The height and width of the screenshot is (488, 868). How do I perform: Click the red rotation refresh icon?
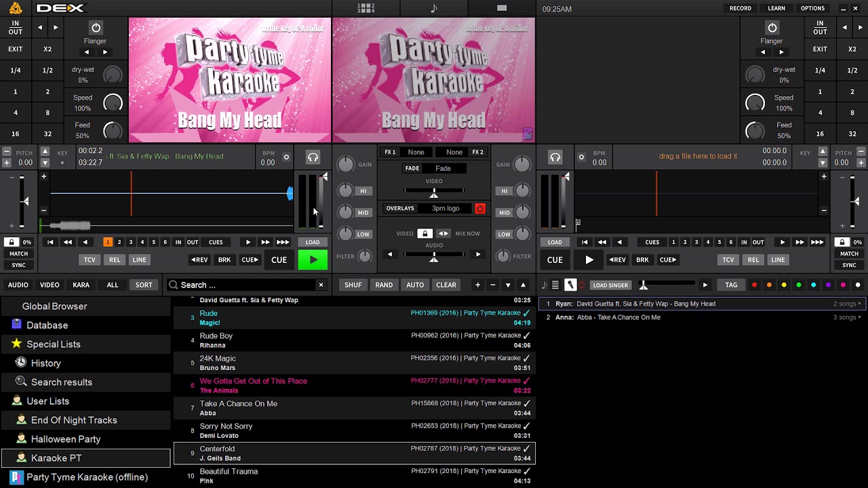point(582,285)
